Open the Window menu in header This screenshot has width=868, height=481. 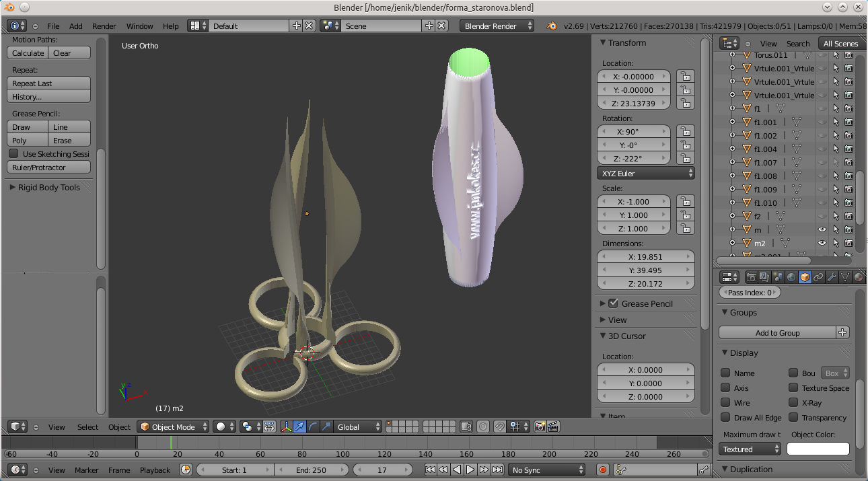tap(139, 26)
